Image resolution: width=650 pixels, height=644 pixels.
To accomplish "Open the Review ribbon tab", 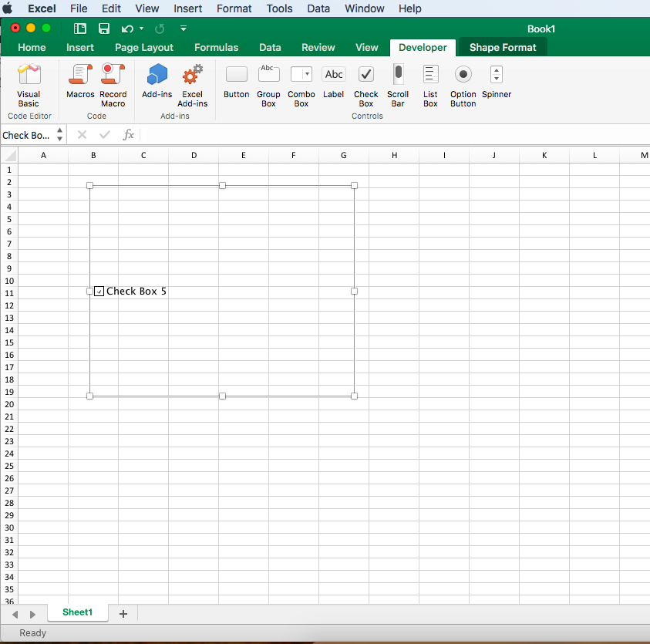I will click(318, 47).
